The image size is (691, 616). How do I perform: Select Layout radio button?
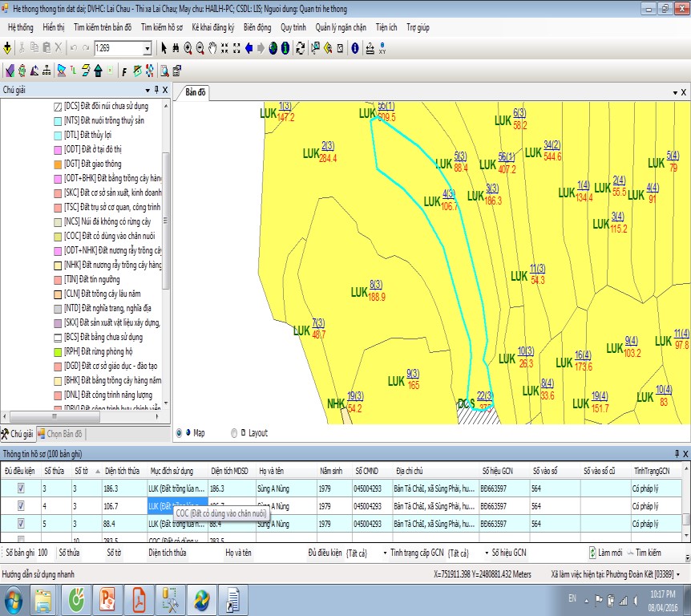tap(234, 433)
